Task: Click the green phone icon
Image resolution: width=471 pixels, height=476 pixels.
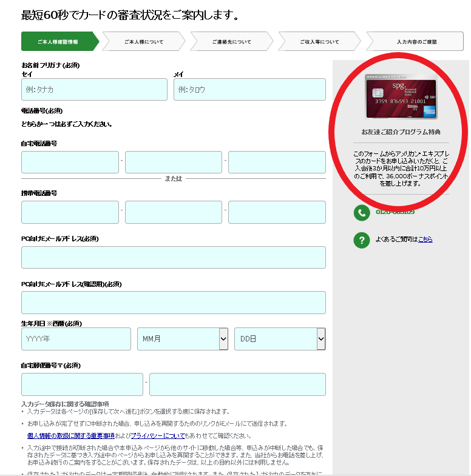Action: (362, 212)
